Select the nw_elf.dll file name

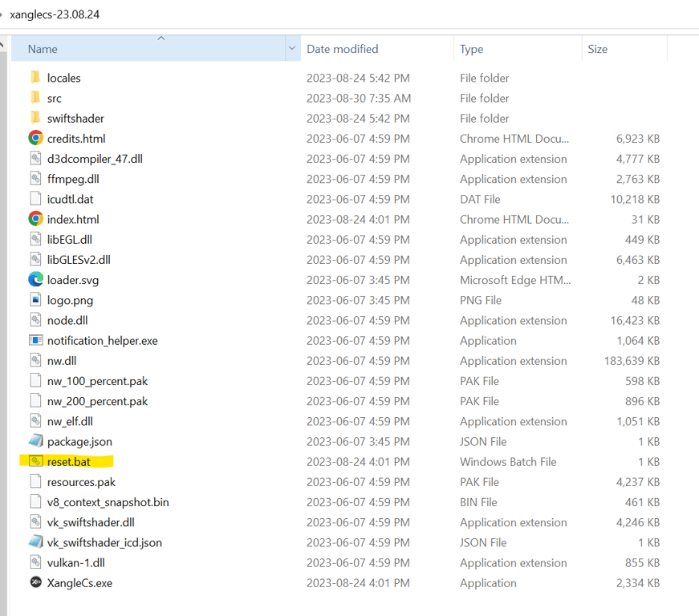(x=70, y=421)
